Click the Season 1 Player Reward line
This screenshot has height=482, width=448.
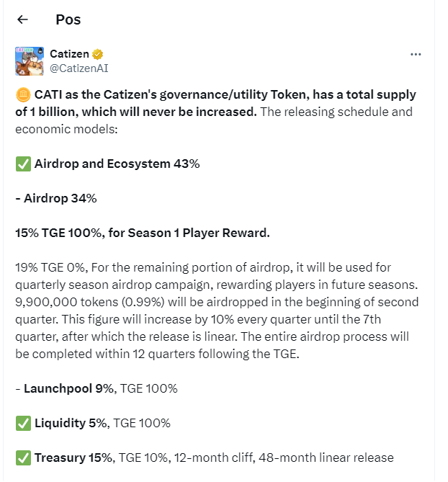tap(142, 233)
